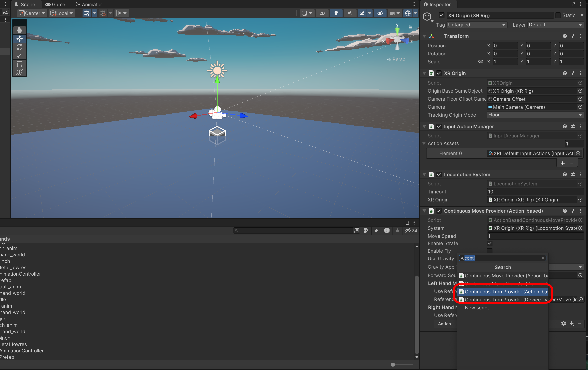Select the Hand view tool
Image resolution: width=588 pixels, height=370 pixels.
tap(20, 30)
